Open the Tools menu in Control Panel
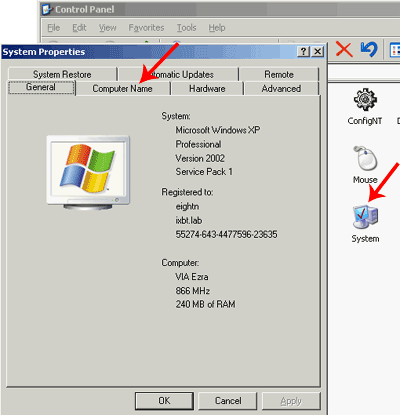Screen dimensions: 400x415 pos(186,28)
